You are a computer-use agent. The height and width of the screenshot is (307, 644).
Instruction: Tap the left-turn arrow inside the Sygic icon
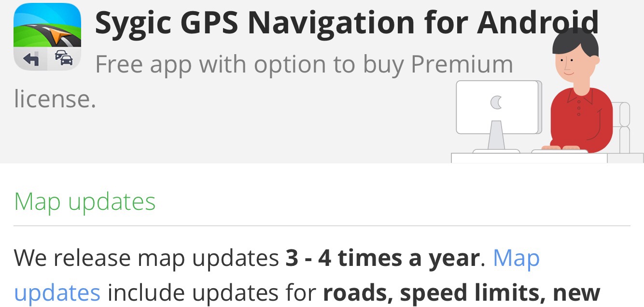[30, 59]
